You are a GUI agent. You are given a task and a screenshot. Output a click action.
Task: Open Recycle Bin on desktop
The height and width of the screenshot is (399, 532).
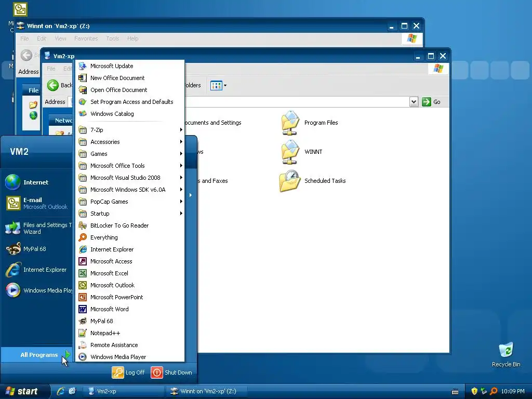pyautogui.click(x=506, y=354)
